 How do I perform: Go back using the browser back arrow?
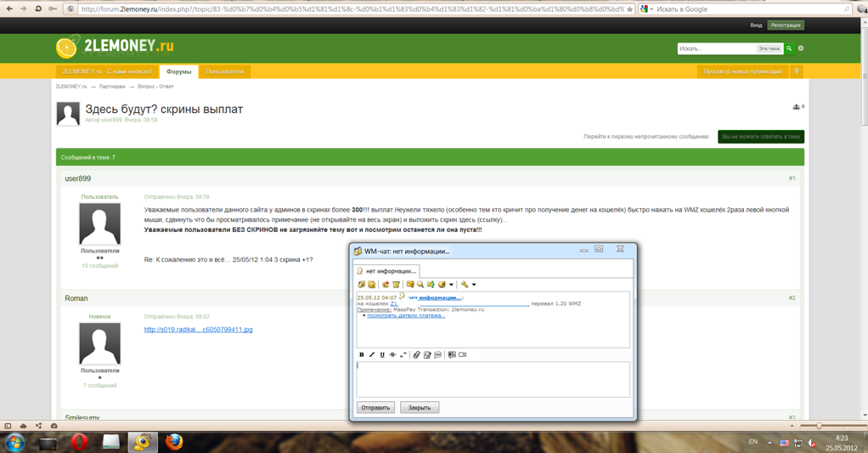click(x=9, y=8)
